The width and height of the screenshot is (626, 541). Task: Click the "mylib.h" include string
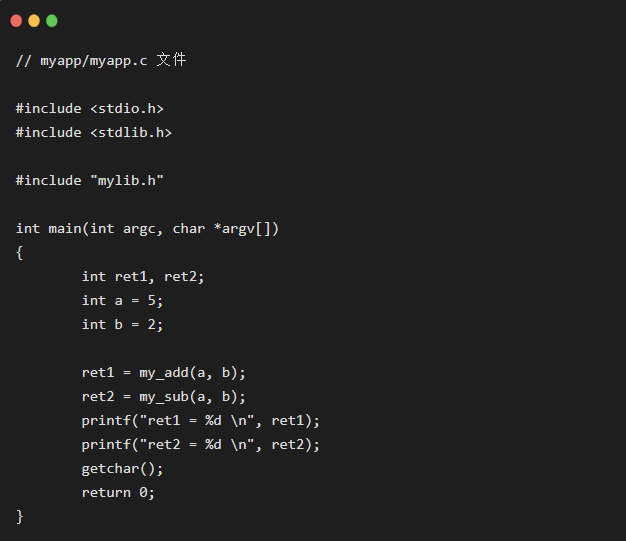[127, 181]
